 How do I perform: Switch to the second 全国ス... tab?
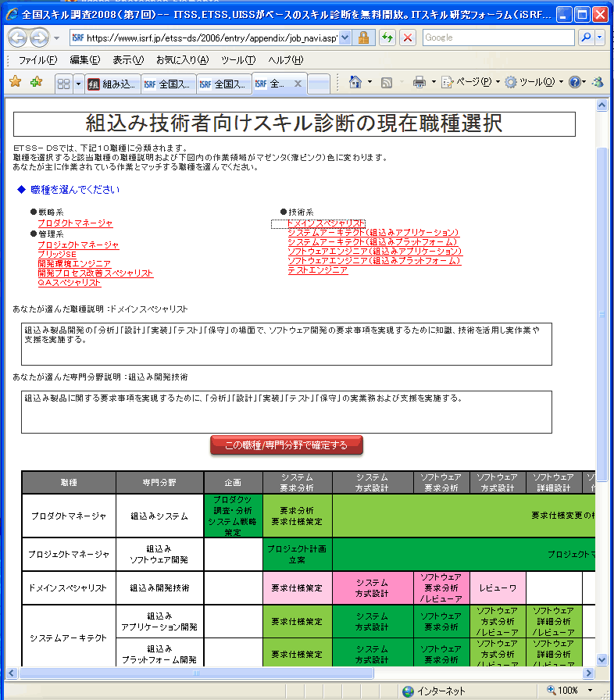224,84
